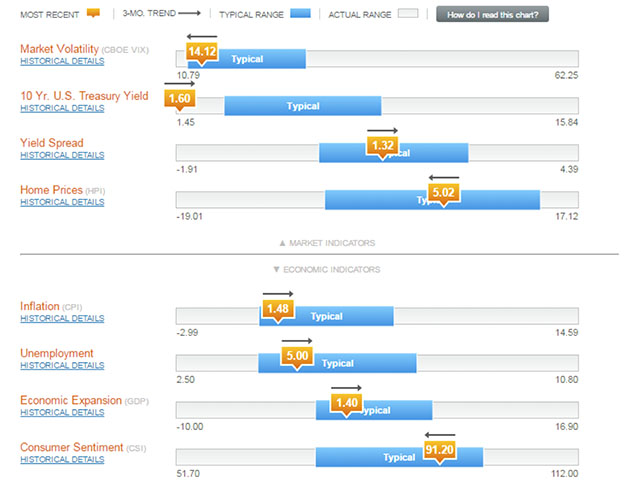Open Historical Details for Home Prices
Image resolution: width=630 pixels, height=491 pixels.
[x=62, y=202]
